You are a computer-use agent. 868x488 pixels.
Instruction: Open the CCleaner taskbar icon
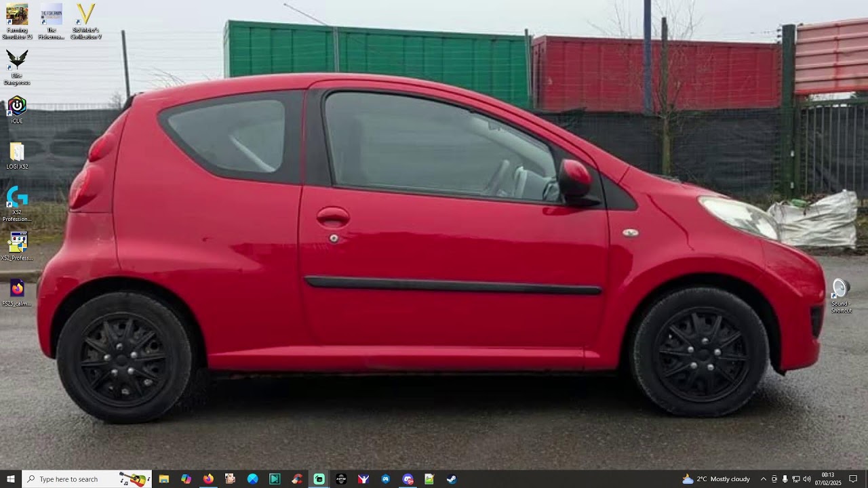click(x=297, y=479)
